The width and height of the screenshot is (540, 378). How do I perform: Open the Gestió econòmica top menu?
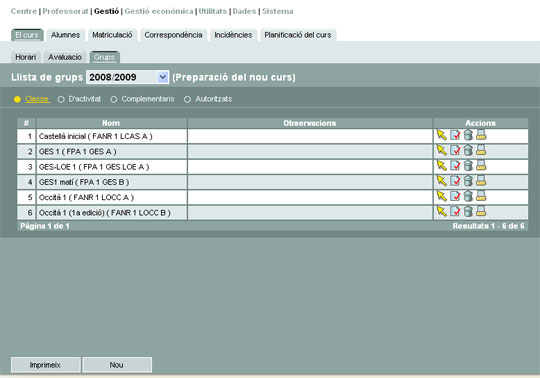pyautogui.click(x=159, y=11)
